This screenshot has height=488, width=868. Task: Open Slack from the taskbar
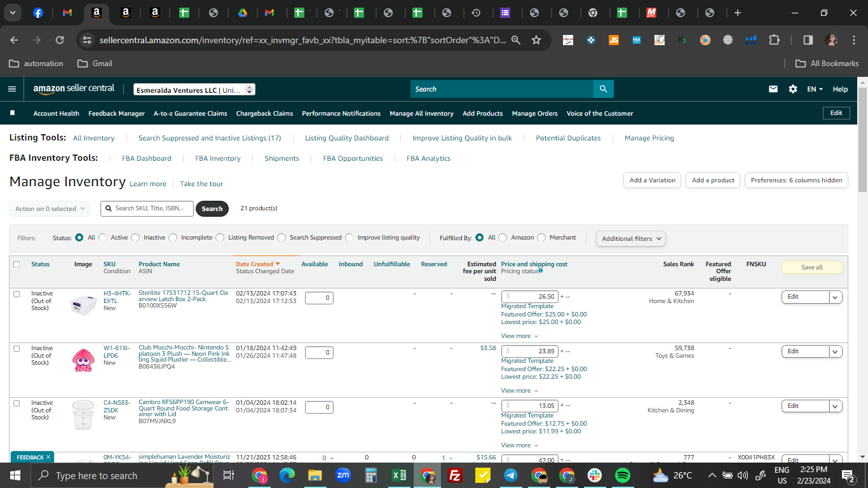click(595, 475)
